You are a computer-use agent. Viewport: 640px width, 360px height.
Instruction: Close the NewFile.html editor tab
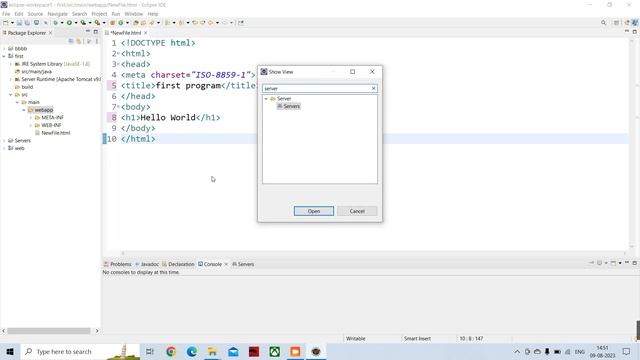[x=145, y=33]
